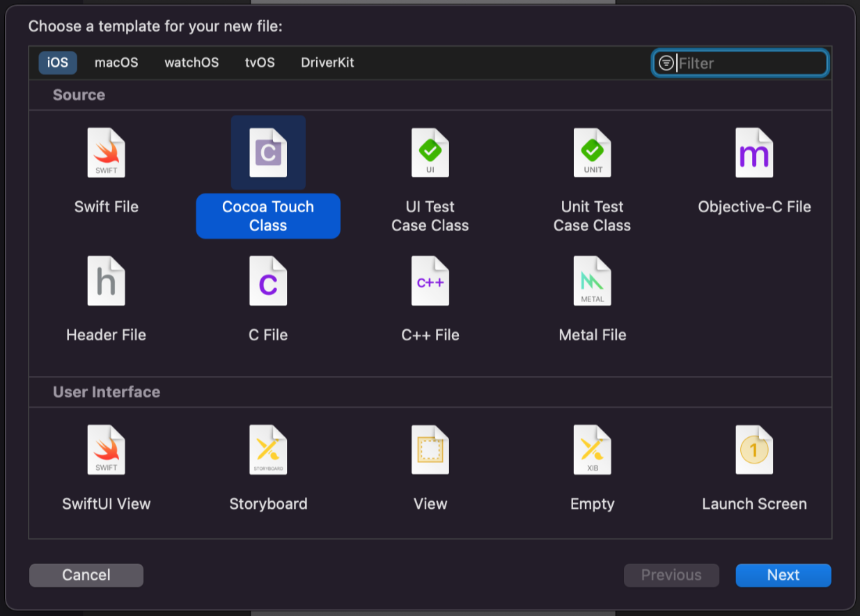Click the "Objective-C File" label

tap(755, 207)
